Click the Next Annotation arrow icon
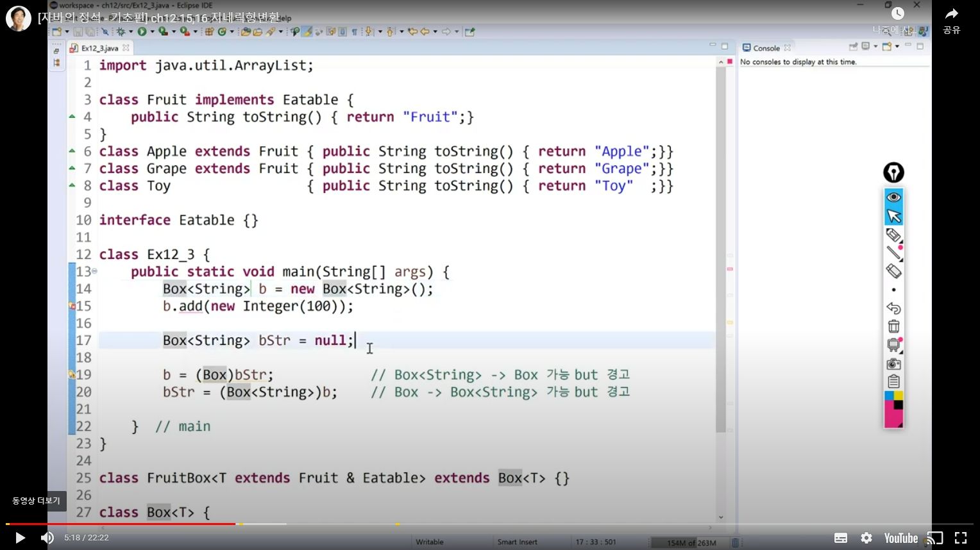 click(370, 31)
